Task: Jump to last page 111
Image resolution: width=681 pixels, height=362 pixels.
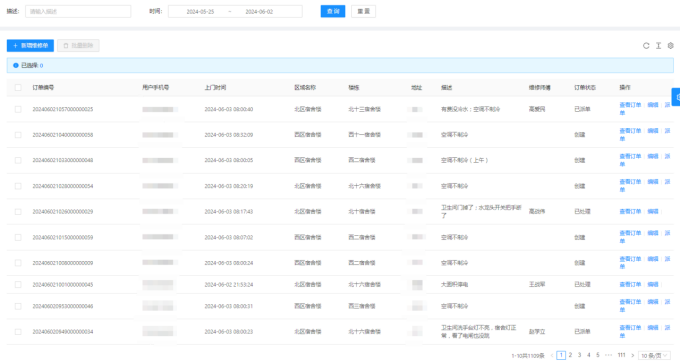Action: click(x=621, y=355)
